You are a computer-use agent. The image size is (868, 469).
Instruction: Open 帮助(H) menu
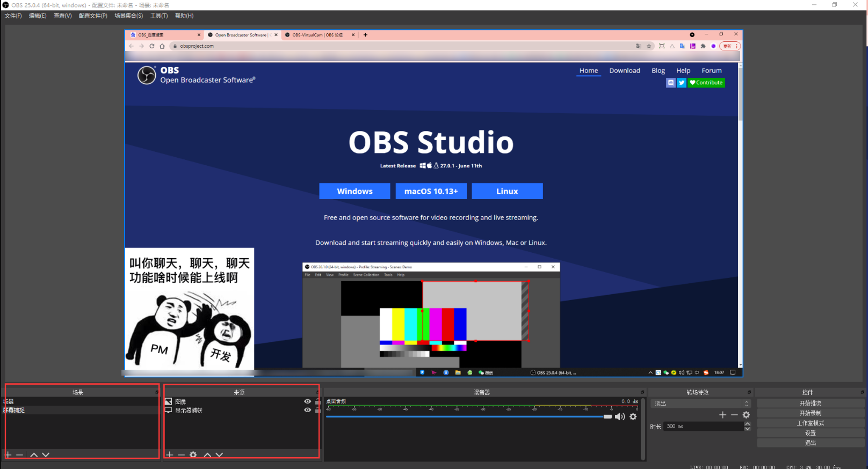click(184, 16)
